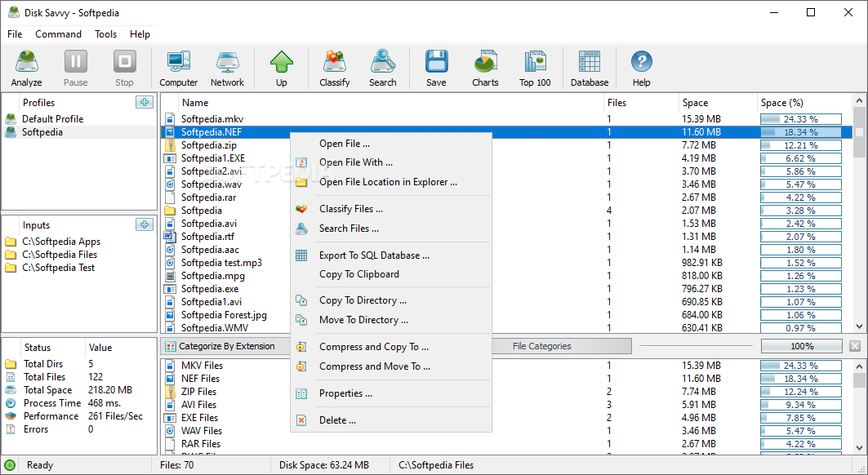Click the Softpedia.rtf document icon

pyautogui.click(x=170, y=237)
